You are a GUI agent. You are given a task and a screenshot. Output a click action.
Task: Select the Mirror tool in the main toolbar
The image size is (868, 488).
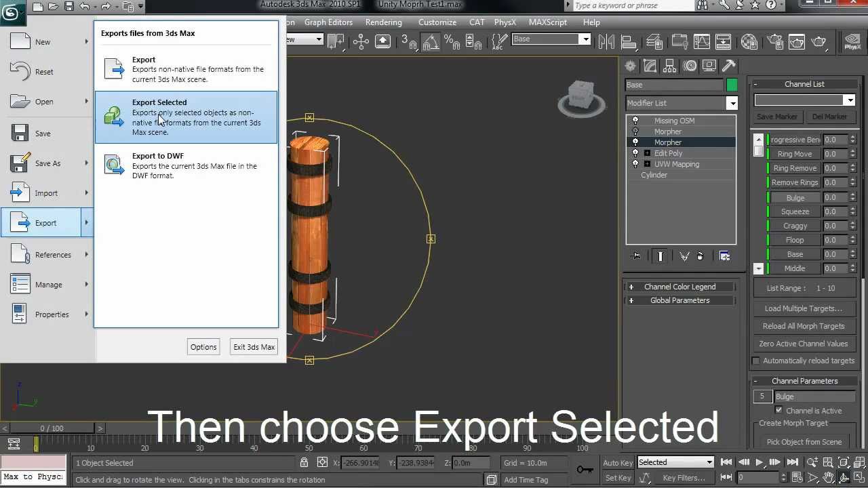(605, 42)
